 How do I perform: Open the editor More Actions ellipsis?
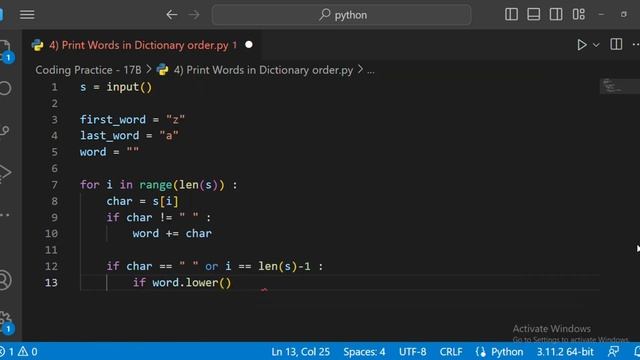tap(636, 44)
